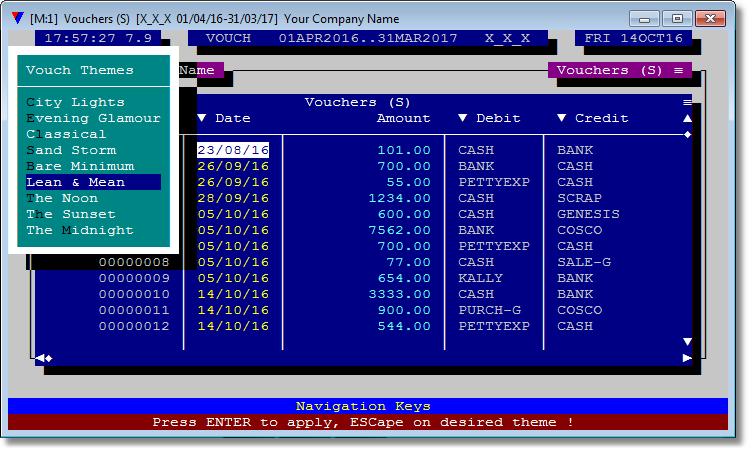Viewport: 748px width, 450px height.
Task: Click the scroll left arrow at table bottom
Action: [40, 358]
